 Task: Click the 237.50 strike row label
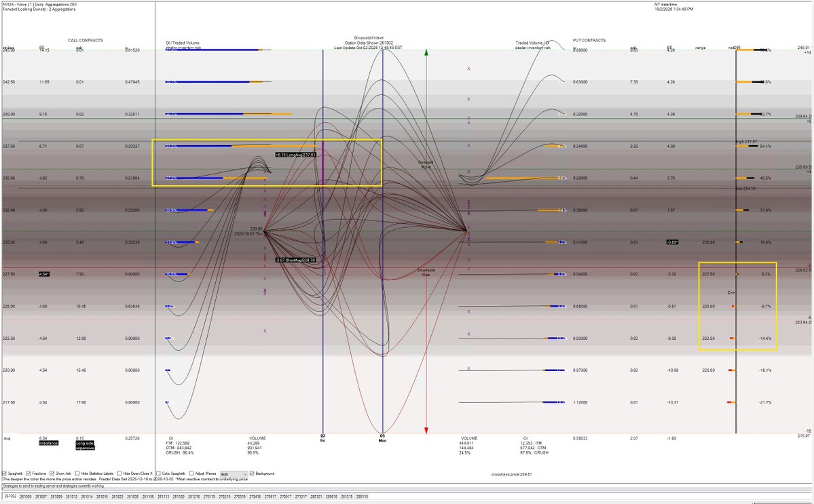coord(9,147)
